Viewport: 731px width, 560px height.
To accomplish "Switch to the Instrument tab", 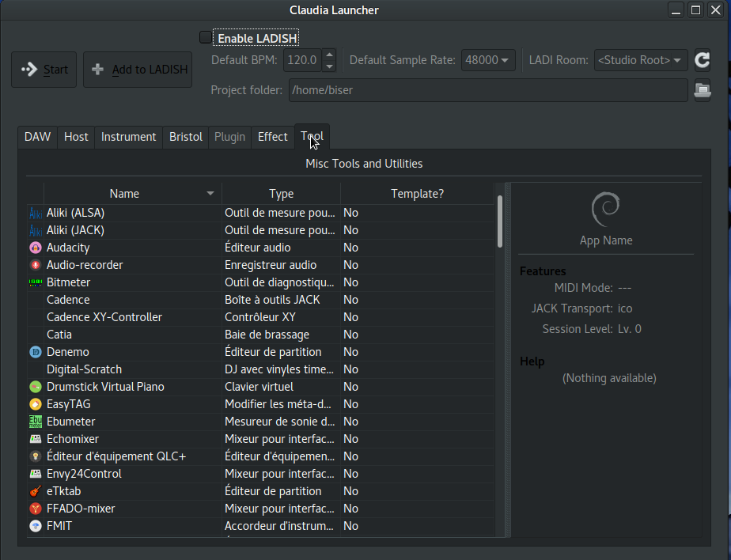I will click(x=129, y=137).
